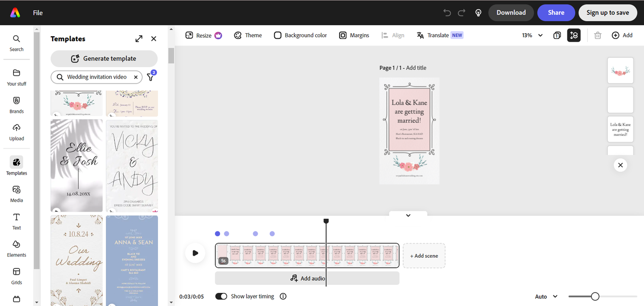Open the 13% zoom dropdown
The width and height of the screenshot is (644, 306).
coord(532,35)
